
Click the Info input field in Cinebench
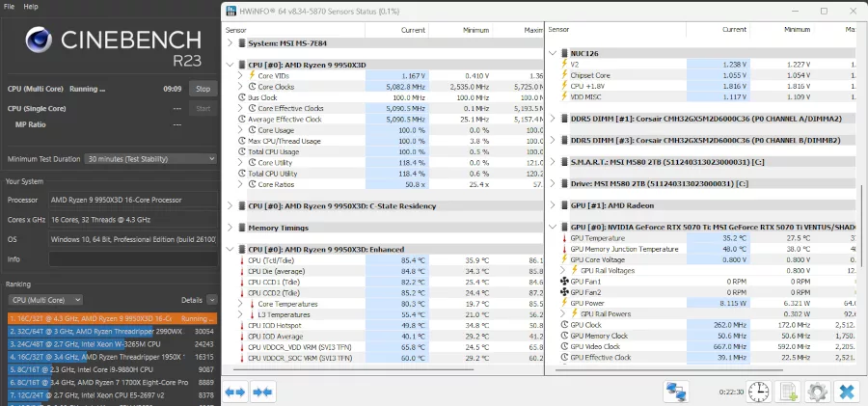tap(133, 258)
